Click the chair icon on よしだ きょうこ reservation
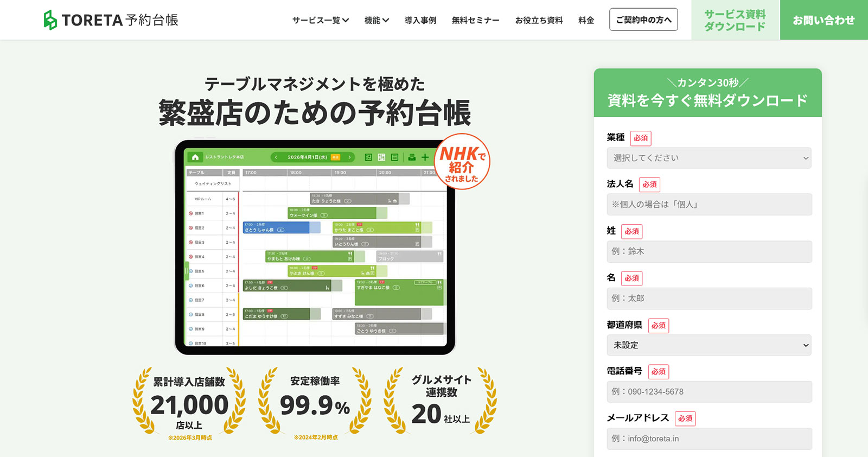The height and width of the screenshot is (457, 868). [x=327, y=288]
